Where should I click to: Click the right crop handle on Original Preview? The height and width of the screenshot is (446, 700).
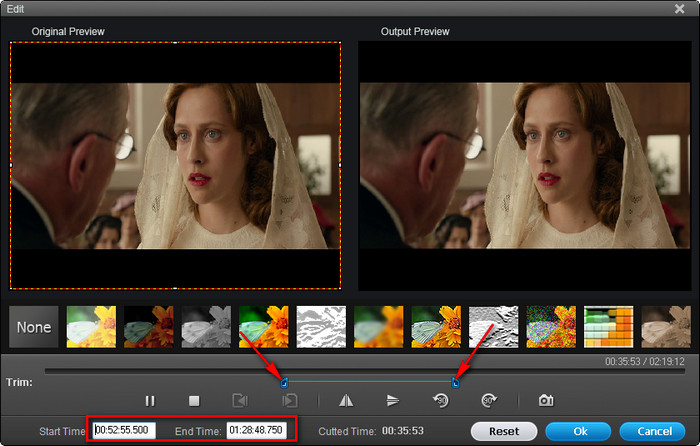pos(341,165)
